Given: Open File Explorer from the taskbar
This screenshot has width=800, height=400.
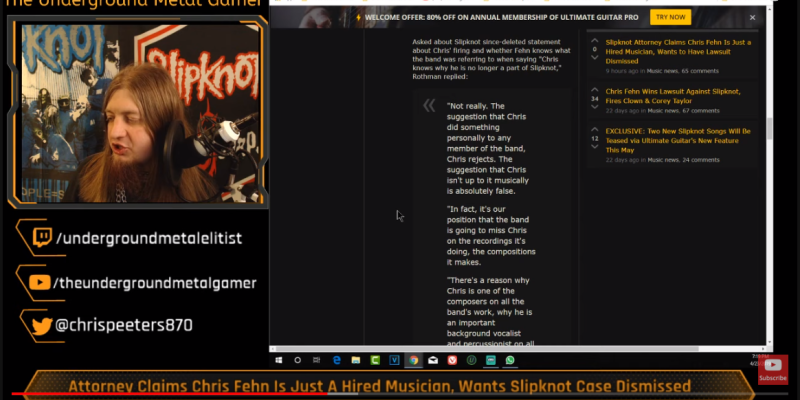Looking at the screenshot, I should click(x=356, y=360).
